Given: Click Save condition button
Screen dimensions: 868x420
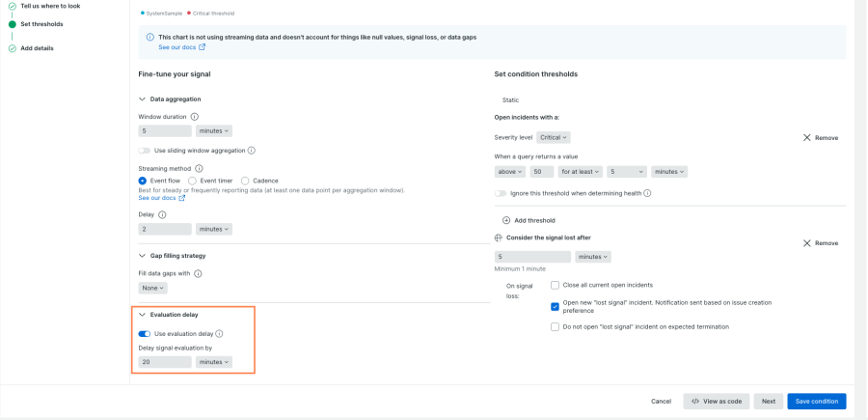Looking at the screenshot, I should tap(817, 401).
